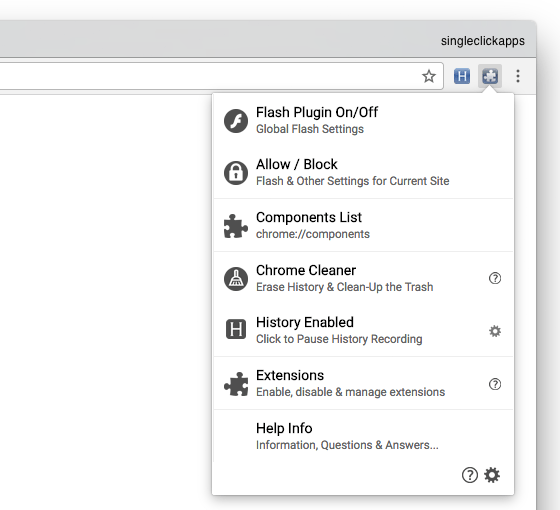Click the H icon beside History Enabled
560x510 pixels.
236,329
